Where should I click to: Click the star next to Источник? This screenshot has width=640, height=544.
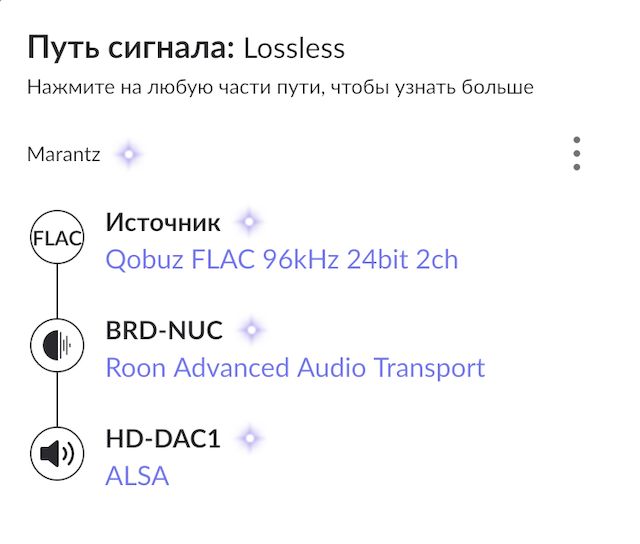coord(250,222)
